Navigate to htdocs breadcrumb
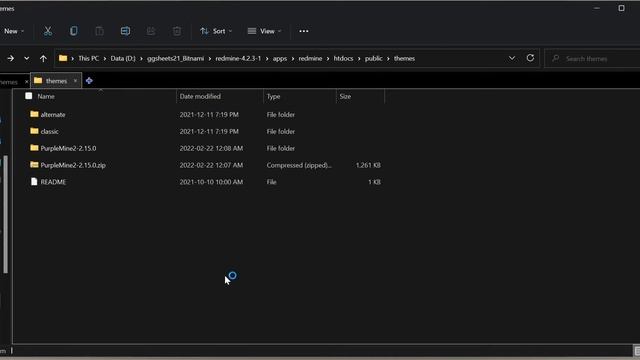Viewport: 640px width, 360px height. (343, 58)
